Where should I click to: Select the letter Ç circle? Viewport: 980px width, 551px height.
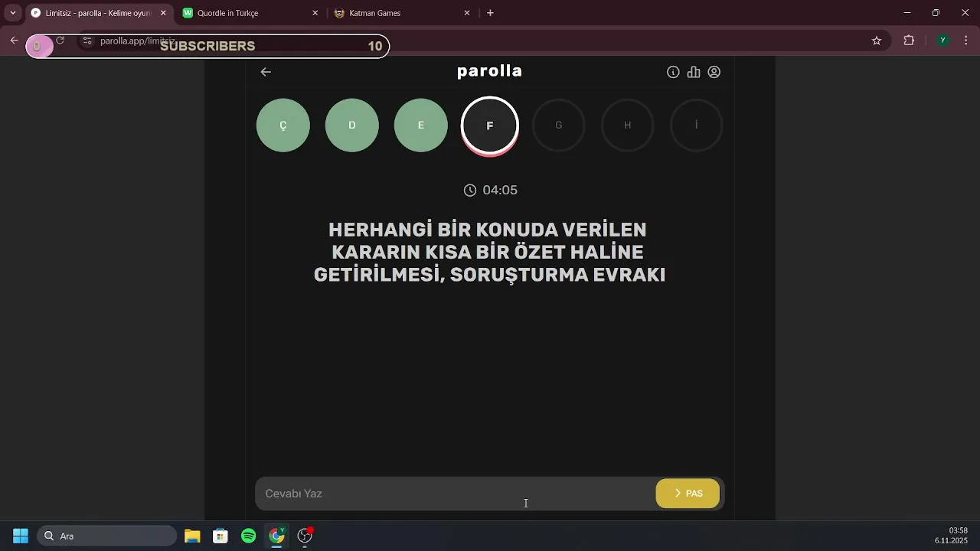[283, 126]
